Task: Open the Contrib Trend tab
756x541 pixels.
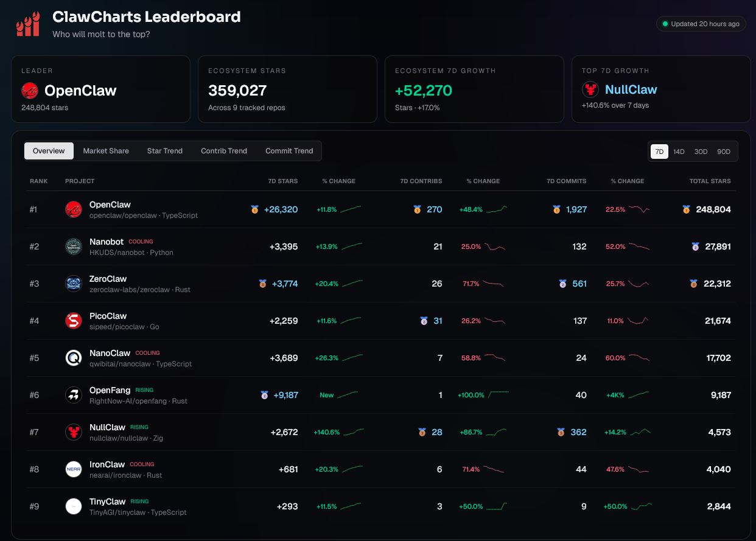Action: tap(224, 151)
